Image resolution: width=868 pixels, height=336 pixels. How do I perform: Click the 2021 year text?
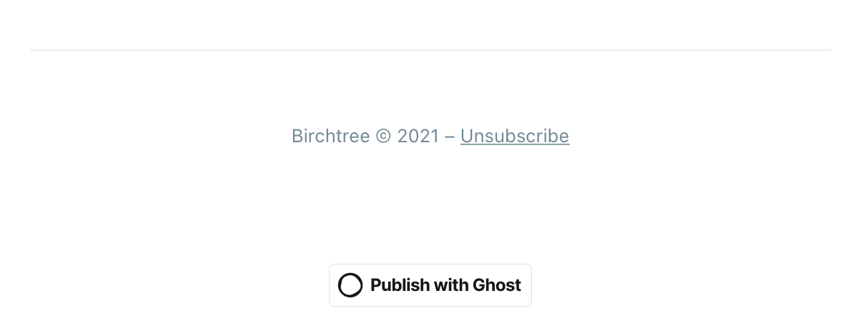(x=418, y=136)
